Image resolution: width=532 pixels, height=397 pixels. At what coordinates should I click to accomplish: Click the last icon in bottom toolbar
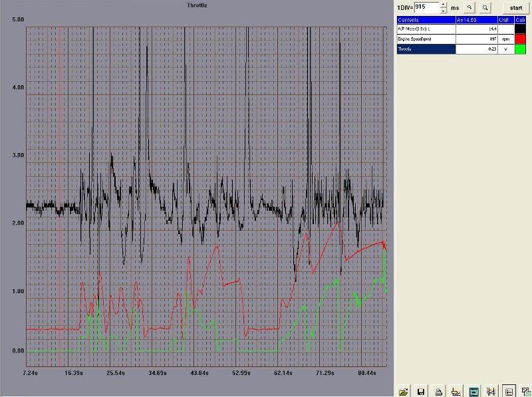[x=526, y=392]
